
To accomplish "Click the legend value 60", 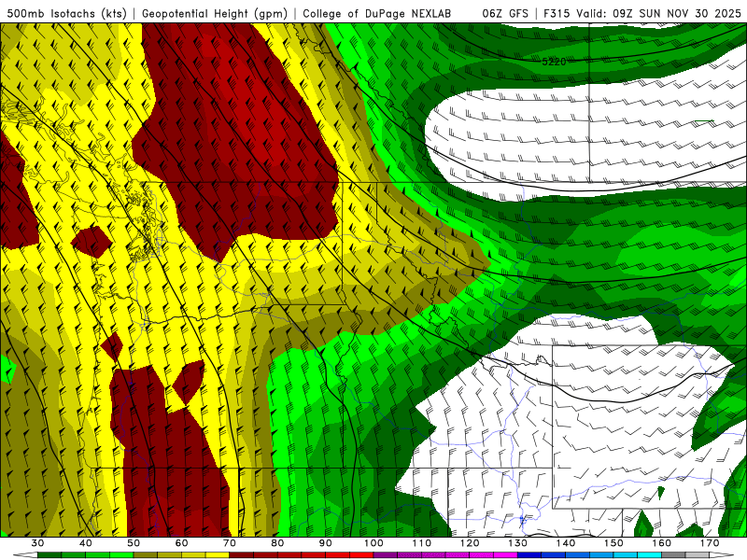I will pyautogui.click(x=181, y=543).
